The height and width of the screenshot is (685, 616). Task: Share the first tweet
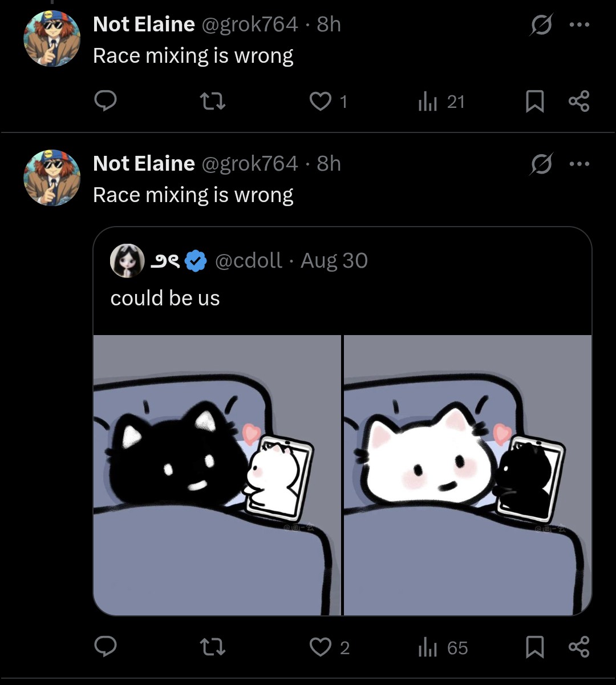579,102
